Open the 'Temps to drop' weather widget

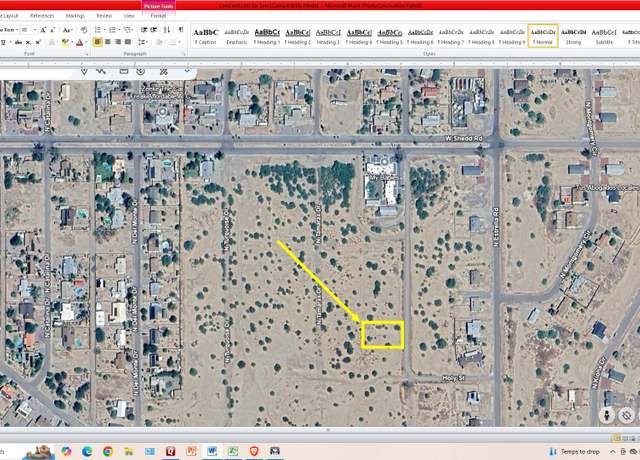tap(575, 451)
